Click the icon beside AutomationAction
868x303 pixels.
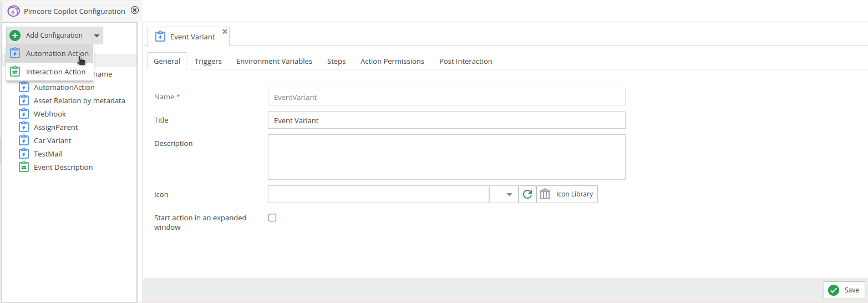point(23,87)
